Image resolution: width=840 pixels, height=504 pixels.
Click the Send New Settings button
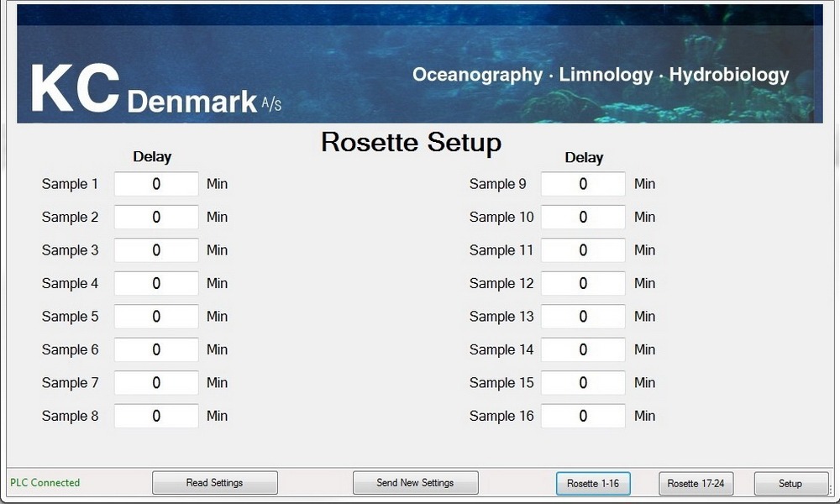415,482
